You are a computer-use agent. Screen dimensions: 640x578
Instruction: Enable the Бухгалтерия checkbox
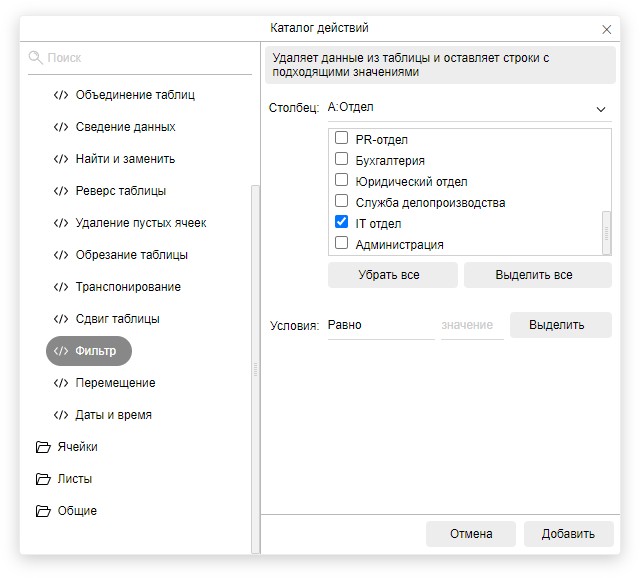click(x=341, y=160)
